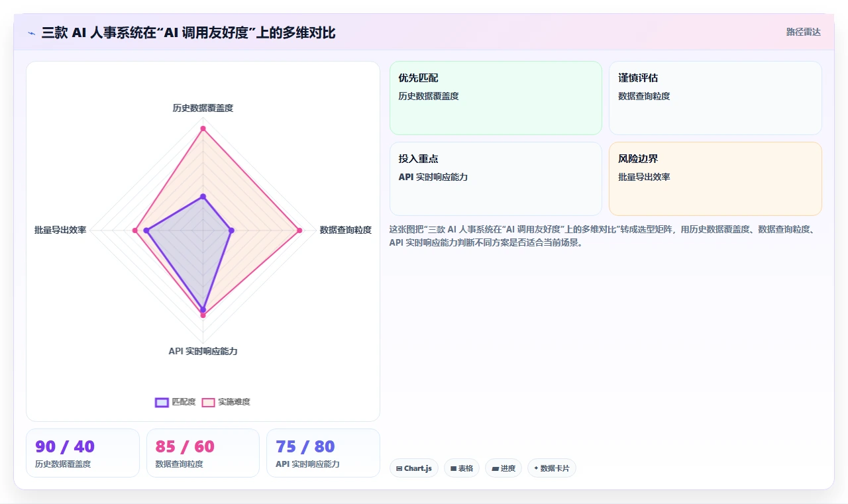Screen dimensions: 848x504
Task: Select the 投入重点 card
Action: pos(496,179)
